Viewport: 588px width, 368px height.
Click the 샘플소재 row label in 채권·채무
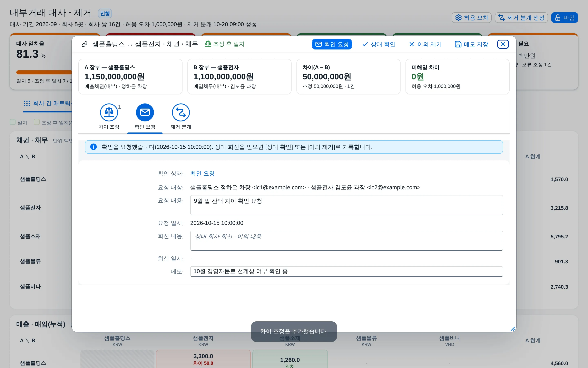(x=30, y=236)
